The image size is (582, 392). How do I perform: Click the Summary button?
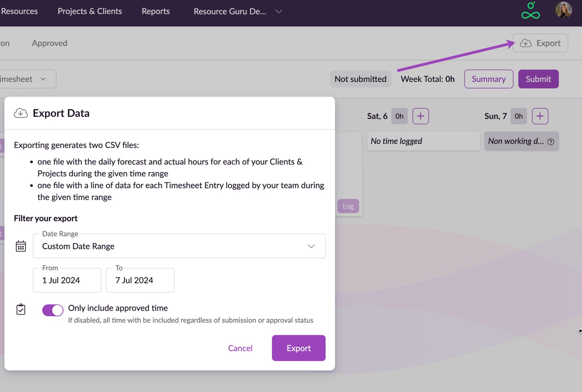coord(489,79)
